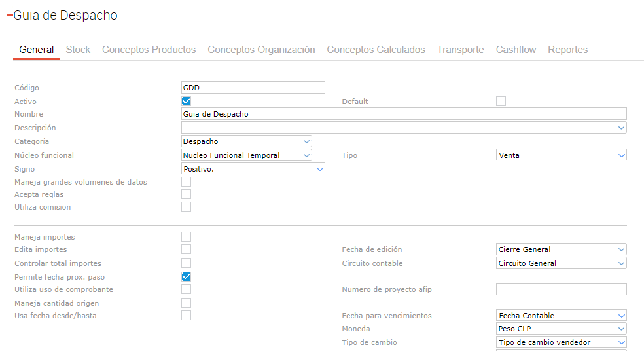644x351 pixels.
Task: Click the Código input field
Action: click(253, 88)
